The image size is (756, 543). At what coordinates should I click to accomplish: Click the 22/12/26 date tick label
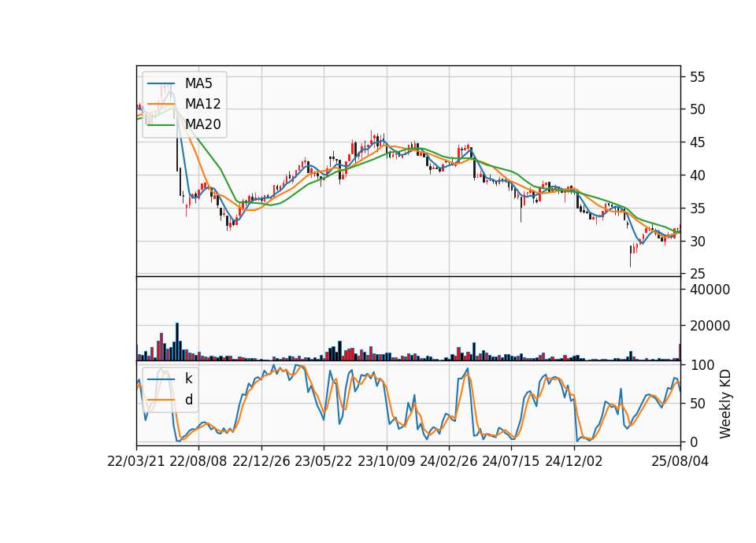(x=261, y=461)
